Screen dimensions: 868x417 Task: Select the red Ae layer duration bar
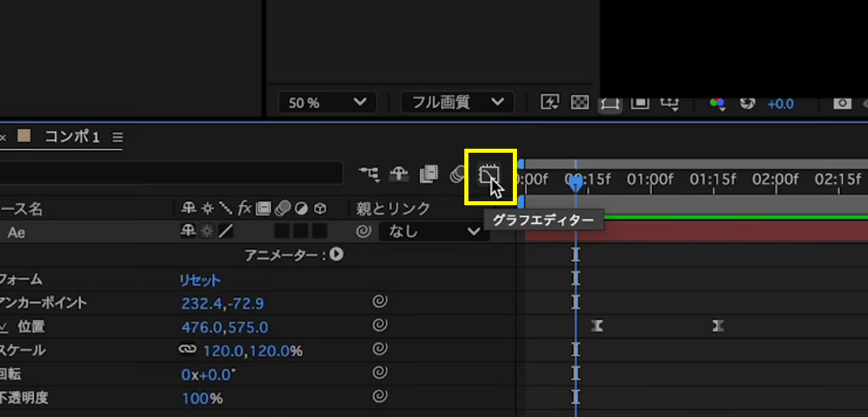(697, 231)
